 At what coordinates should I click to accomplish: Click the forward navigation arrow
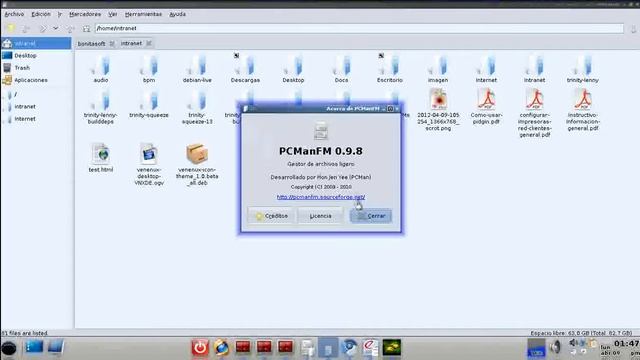[x=42, y=29]
